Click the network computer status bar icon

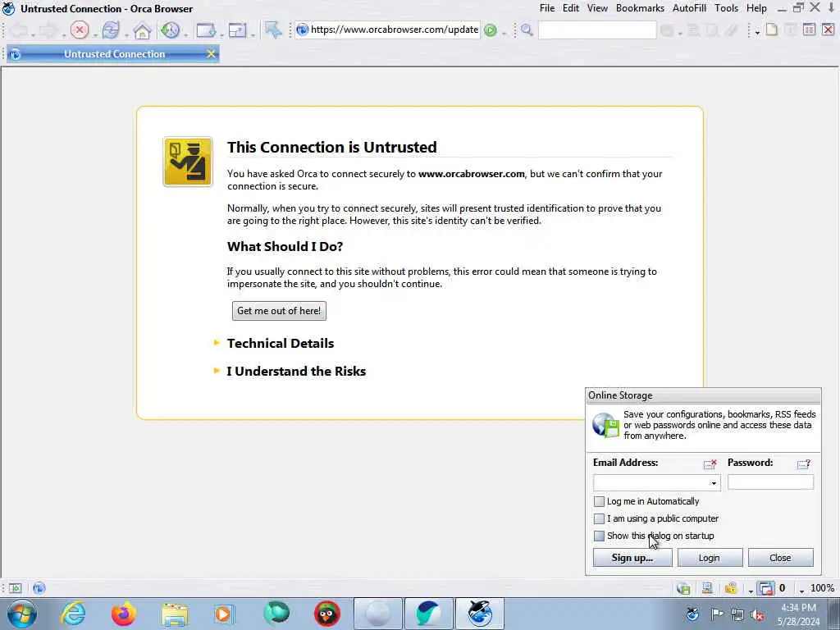[707, 589]
